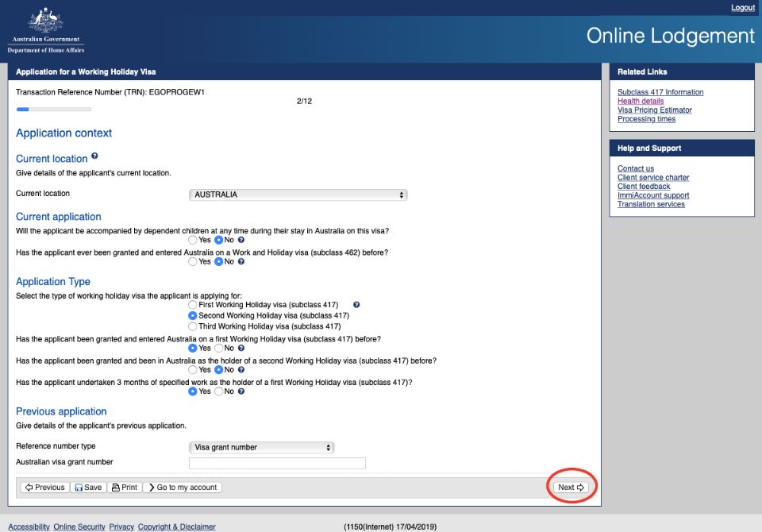Open help icon for second Working Holiday visa holder question
The width and height of the screenshot is (762, 532).
point(241,369)
